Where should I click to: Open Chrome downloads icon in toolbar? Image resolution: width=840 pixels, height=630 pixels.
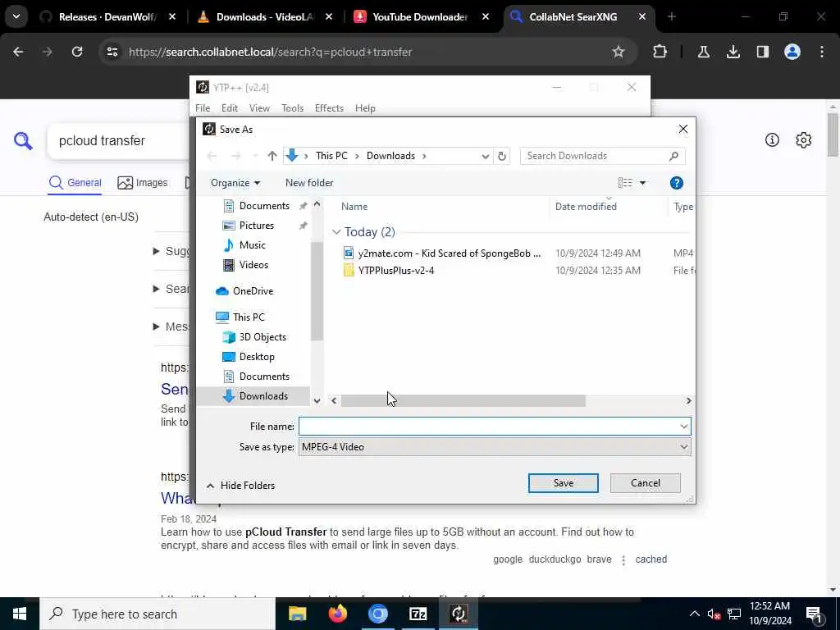pyautogui.click(x=733, y=52)
